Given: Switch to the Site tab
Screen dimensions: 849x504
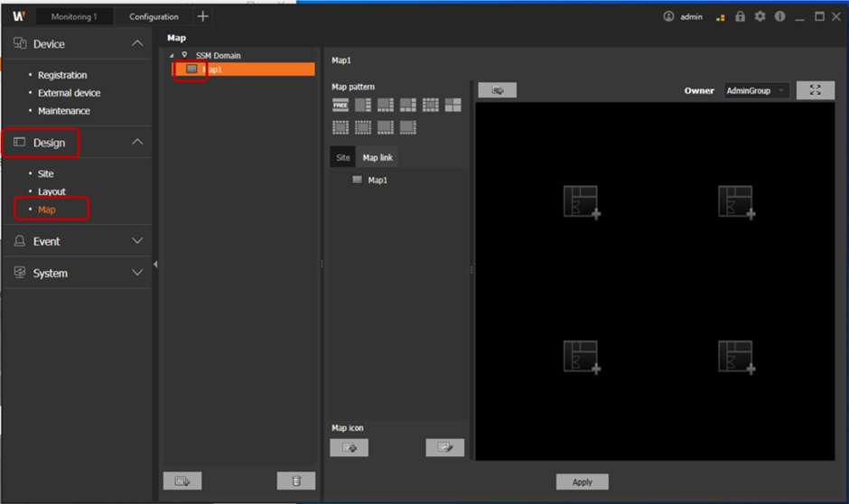Looking at the screenshot, I should point(343,157).
